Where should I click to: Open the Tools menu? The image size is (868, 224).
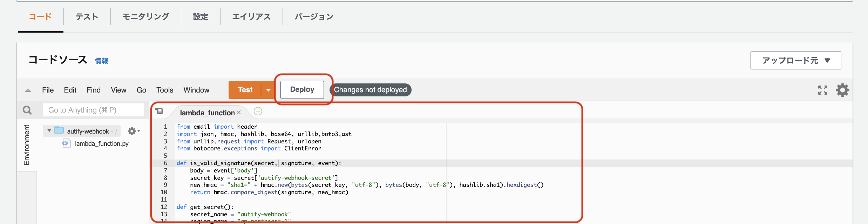[165, 90]
